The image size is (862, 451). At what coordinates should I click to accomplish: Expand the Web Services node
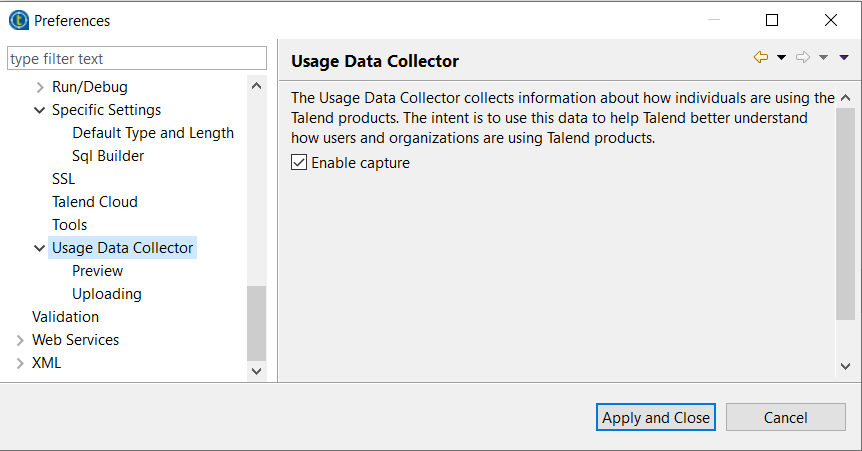(x=20, y=340)
